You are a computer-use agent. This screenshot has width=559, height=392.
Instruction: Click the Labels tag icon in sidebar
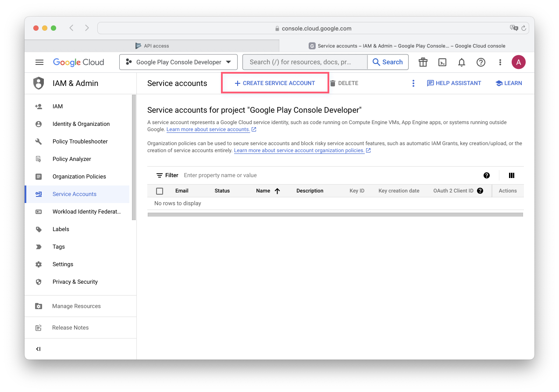pos(39,229)
